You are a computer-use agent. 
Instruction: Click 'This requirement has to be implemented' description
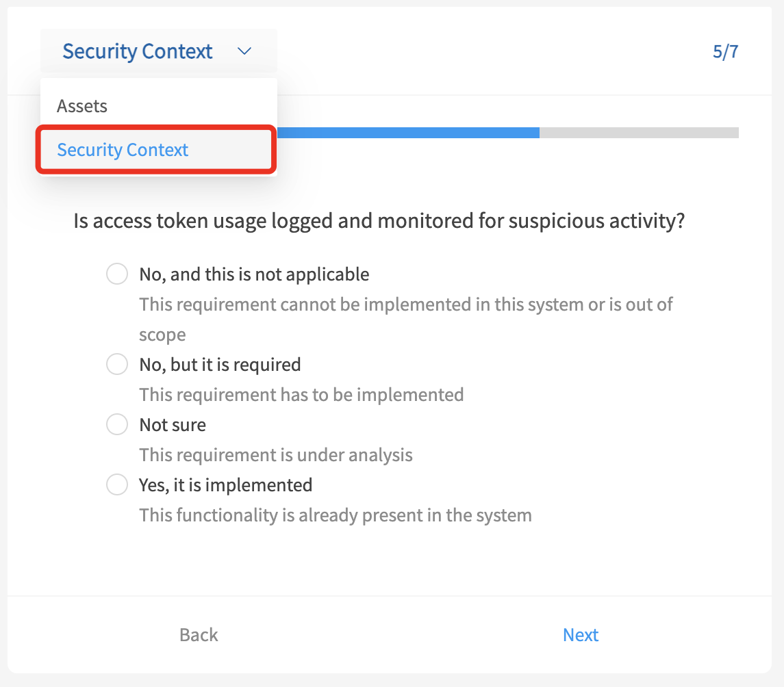click(301, 395)
